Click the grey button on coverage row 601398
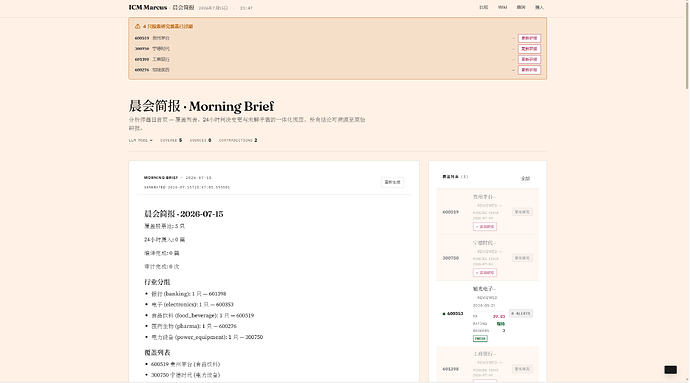690x383 pixels. click(522, 369)
